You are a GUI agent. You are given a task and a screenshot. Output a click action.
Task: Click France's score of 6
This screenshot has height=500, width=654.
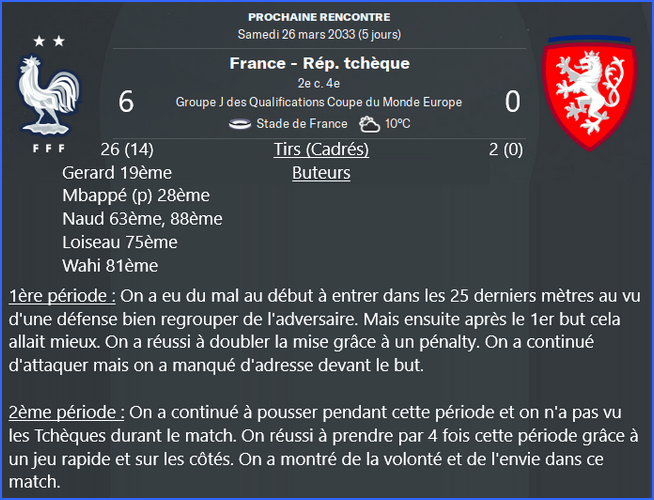[126, 102]
